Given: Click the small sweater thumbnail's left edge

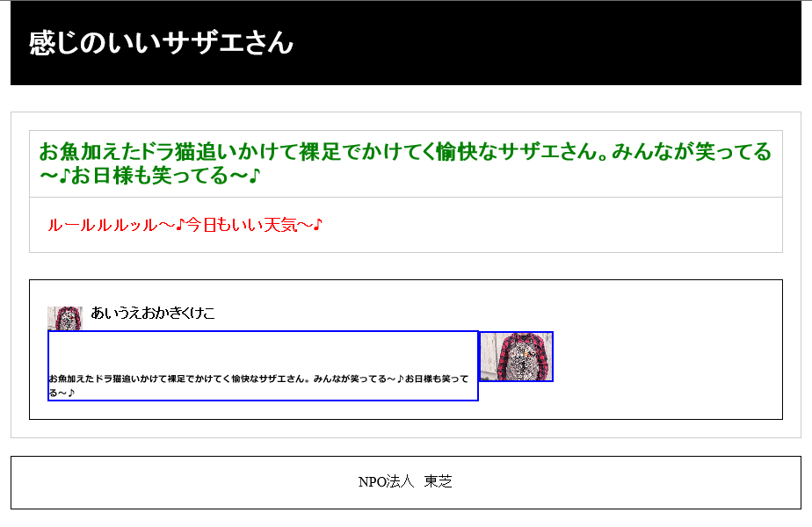Looking at the screenshot, I should (50, 316).
